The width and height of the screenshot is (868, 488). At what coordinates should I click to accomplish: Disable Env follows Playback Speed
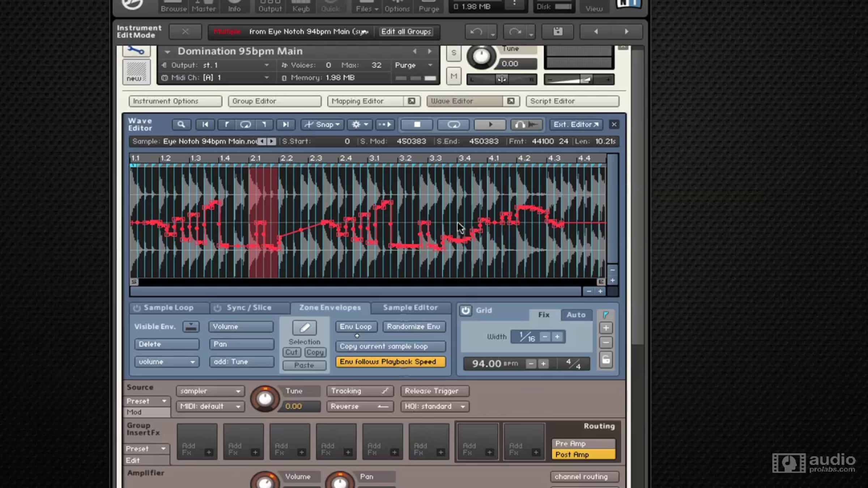tap(390, 362)
